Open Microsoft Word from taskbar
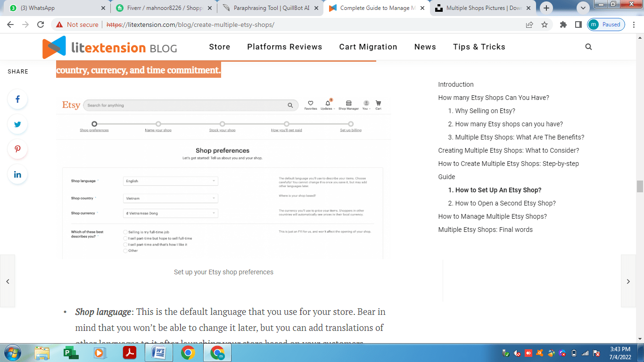Screen dimensions: 644x362 (x=158, y=353)
